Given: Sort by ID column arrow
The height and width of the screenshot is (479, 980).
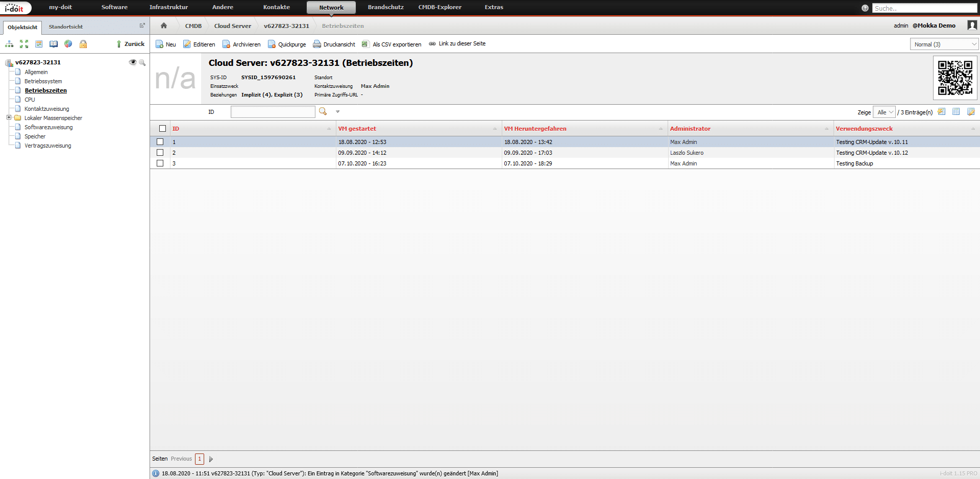Looking at the screenshot, I should (x=329, y=129).
